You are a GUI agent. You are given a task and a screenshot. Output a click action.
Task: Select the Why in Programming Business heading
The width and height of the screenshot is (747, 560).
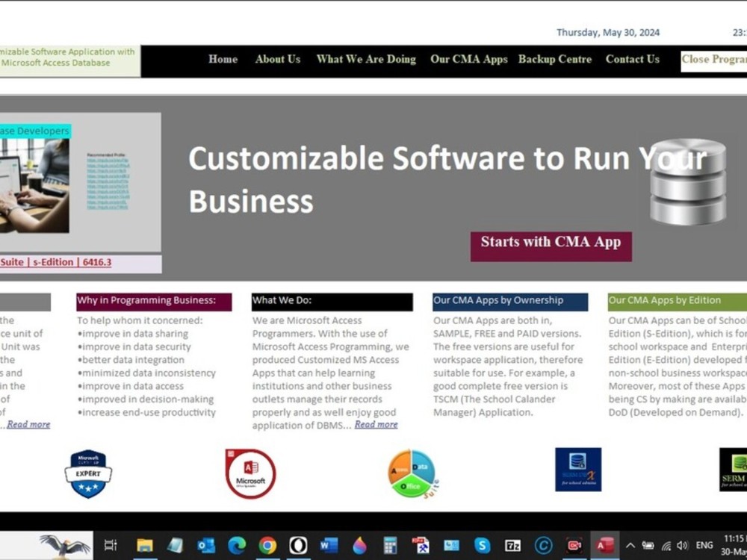click(154, 302)
